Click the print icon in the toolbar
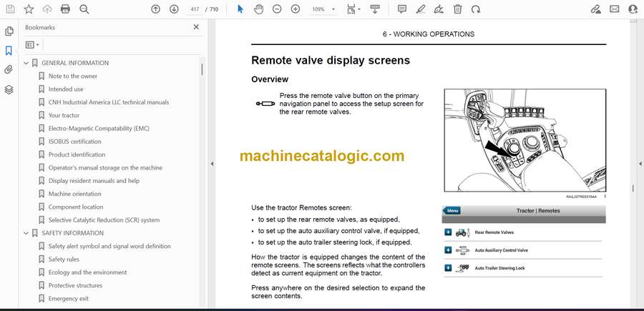644x311 pixels. [65, 9]
